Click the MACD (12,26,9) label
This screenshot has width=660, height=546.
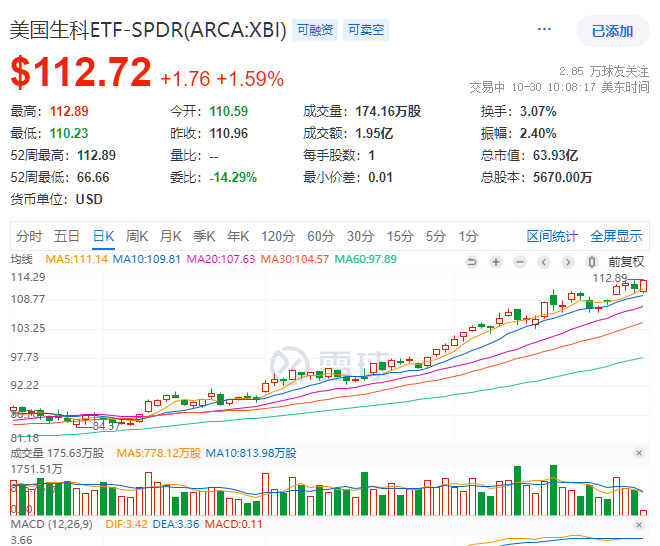[51, 524]
